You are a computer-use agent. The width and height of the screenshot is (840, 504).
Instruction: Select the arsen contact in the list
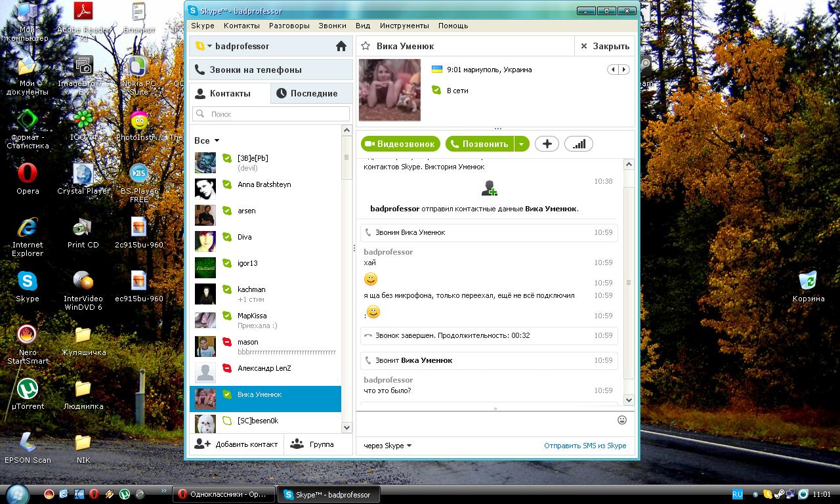click(x=265, y=215)
